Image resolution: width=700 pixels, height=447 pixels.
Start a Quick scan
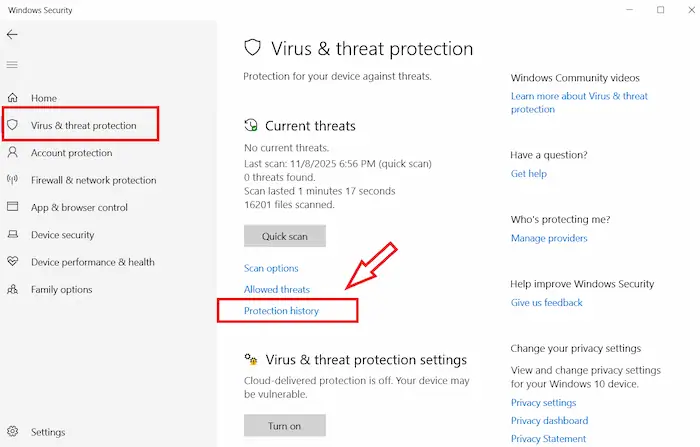[284, 236]
